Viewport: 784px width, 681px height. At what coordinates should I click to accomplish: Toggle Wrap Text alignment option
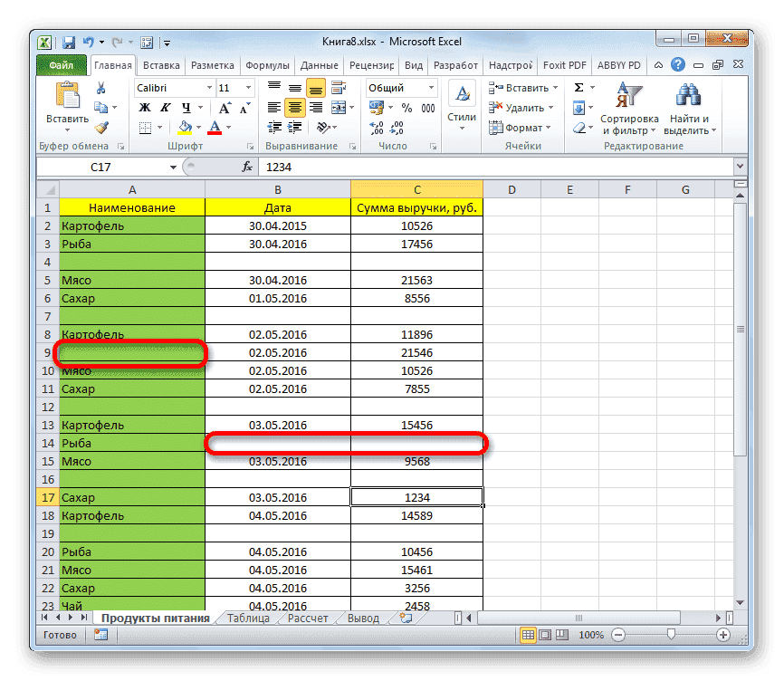[338, 87]
